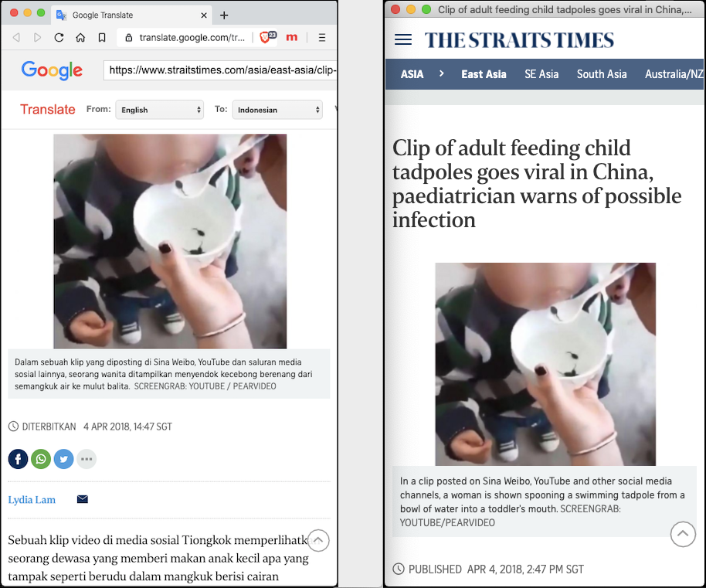Viewport: 706px width, 588px height.
Task: Open Straits Times hamburger menu
Action: (x=403, y=39)
